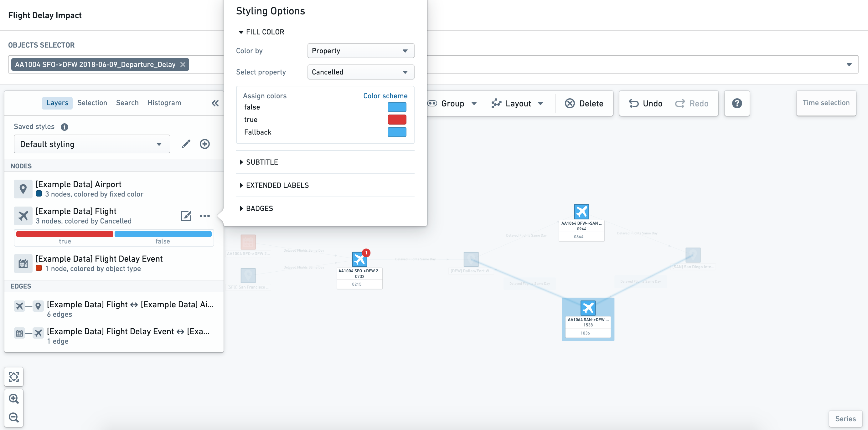Click the Undo button
The image size is (868, 430).
(x=646, y=103)
